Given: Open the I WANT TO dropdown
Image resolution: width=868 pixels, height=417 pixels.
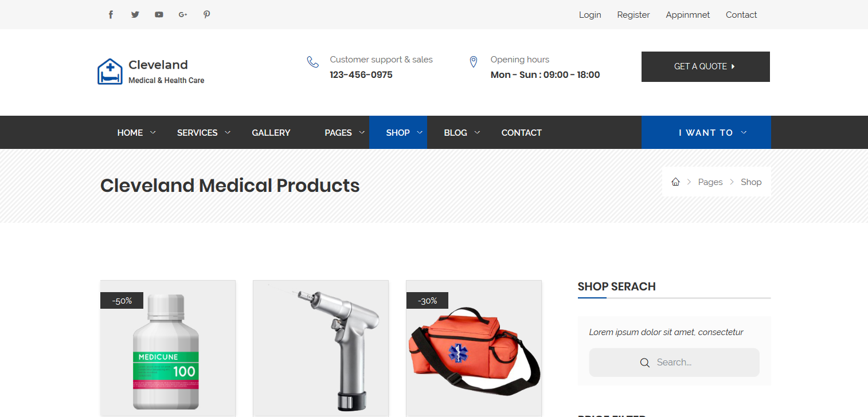Looking at the screenshot, I should coord(706,132).
